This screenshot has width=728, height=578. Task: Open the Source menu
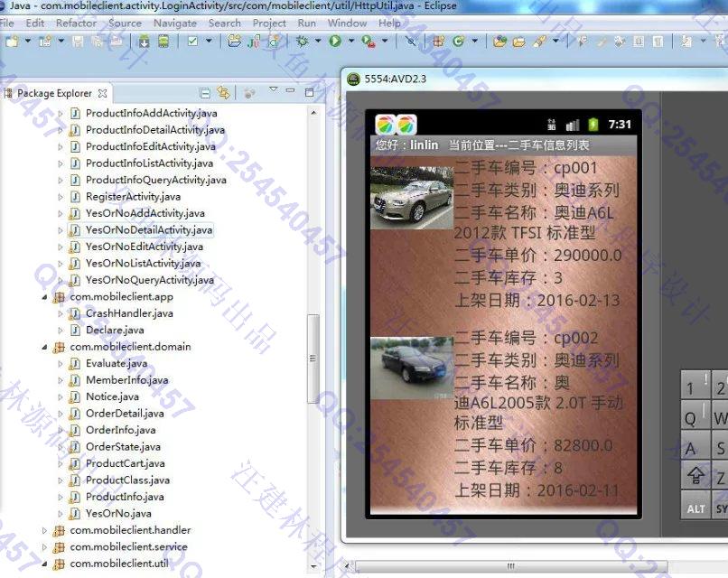click(x=125, y=23)
